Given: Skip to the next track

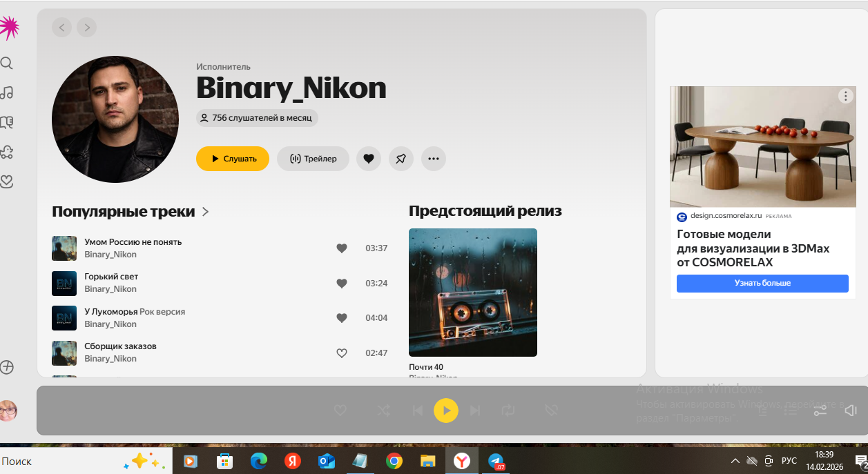Looking at the screenshot, I should pos(475,411).
